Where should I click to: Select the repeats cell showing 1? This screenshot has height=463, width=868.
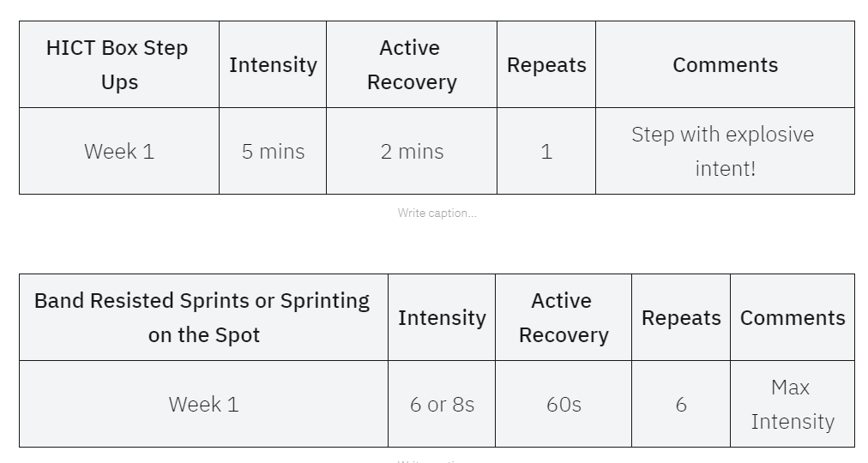546,152
